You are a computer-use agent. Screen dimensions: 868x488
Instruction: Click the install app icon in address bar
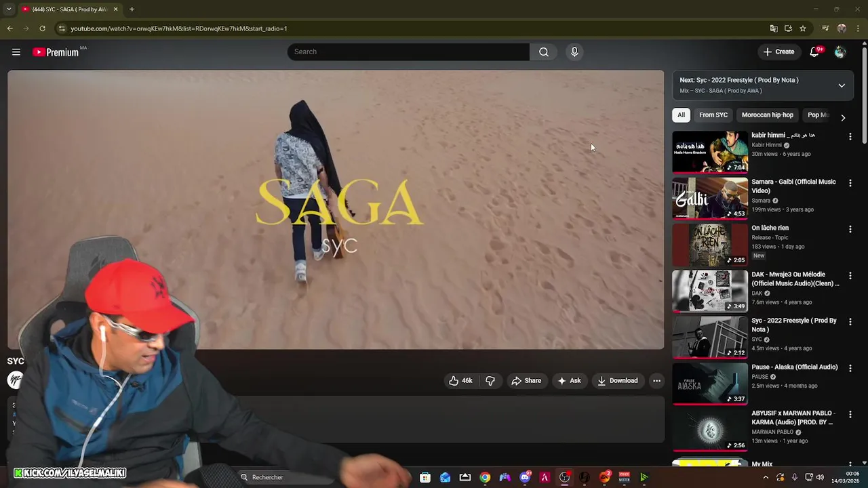pyautogui.click(x=788, y=28)
